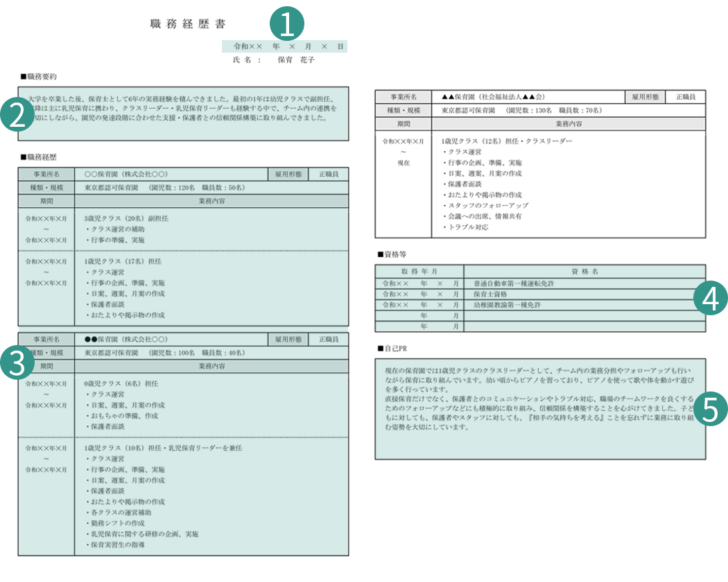Select the name 保育 花子
Viewport: 728px width, 582px height.
[x=295, y=60]
